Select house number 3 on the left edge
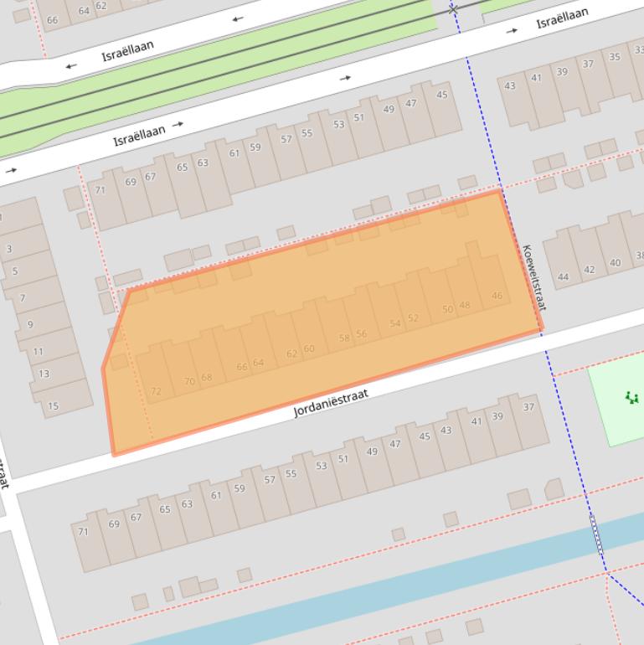 (x=9, y=249)
